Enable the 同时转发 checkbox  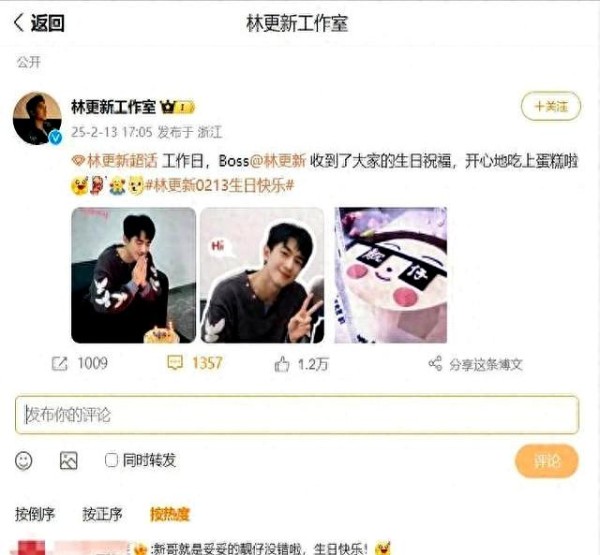(111, 460)
